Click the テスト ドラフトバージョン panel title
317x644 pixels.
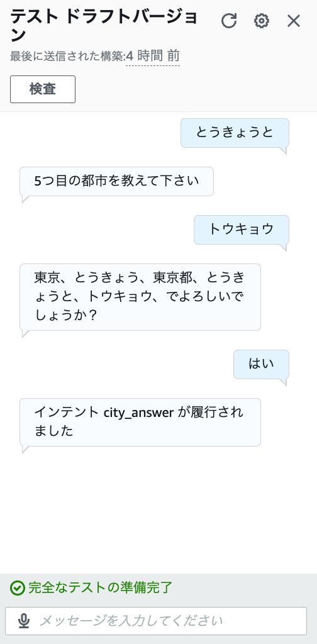coord(104,26)
